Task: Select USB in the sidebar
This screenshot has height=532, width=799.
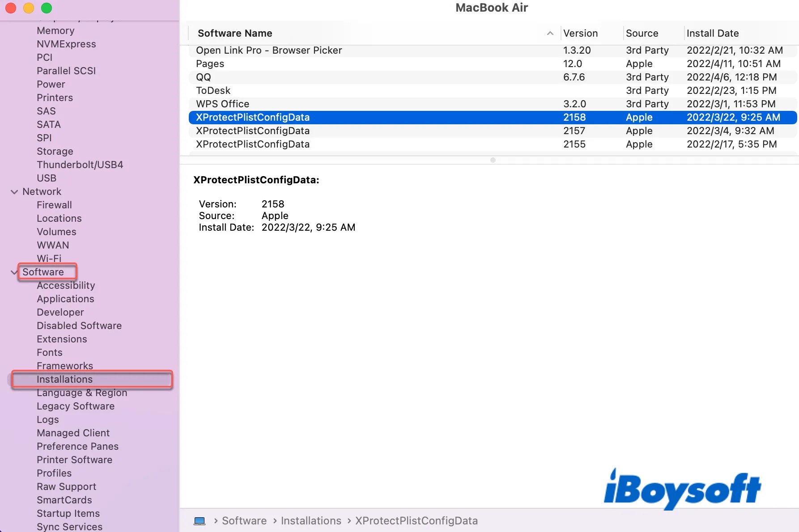Action: [47, 178]
